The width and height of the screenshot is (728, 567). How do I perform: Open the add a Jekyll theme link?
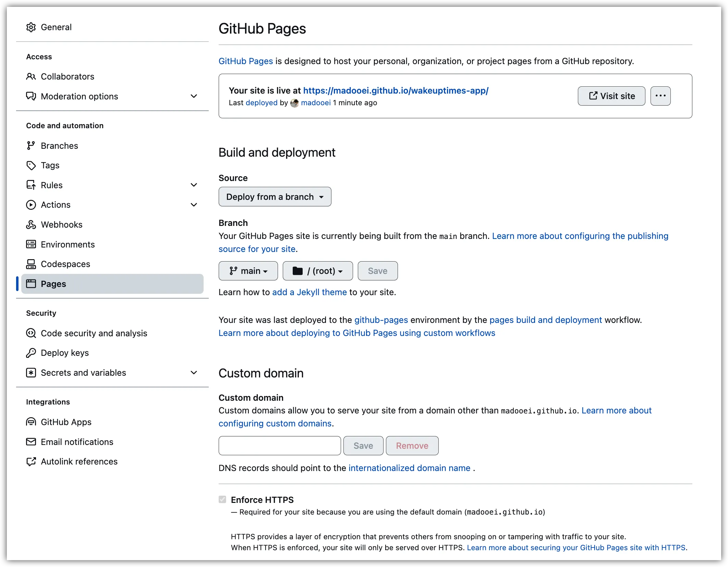tap(309, 292)
